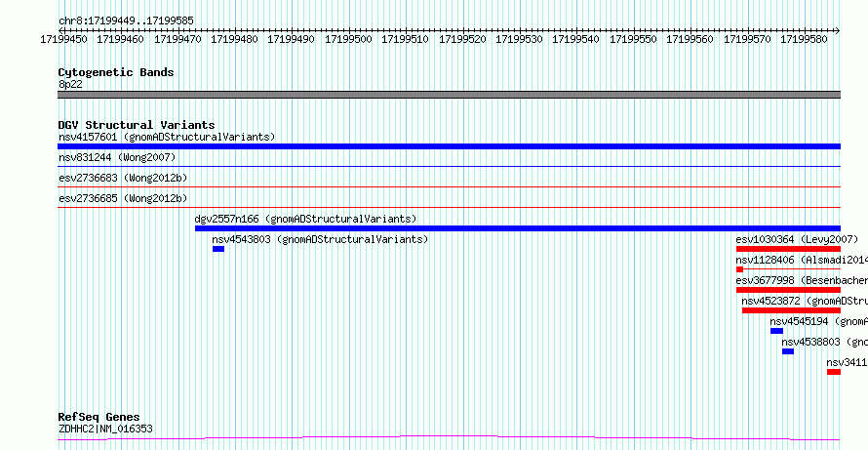Click the magenta ZDHHC2 gene line

(449, 438)
